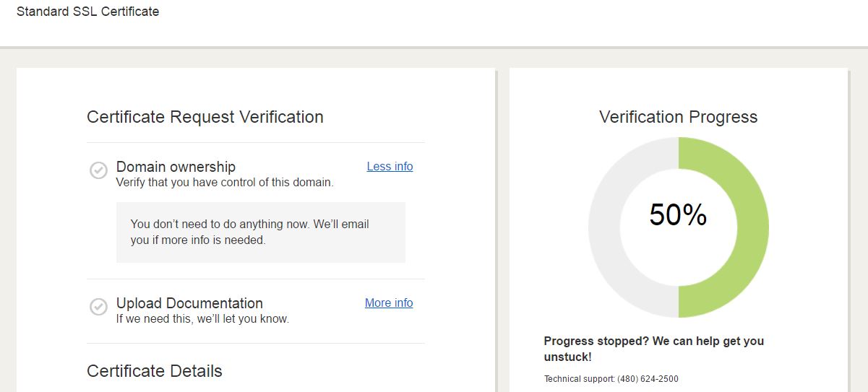
Task: Select the Domain ownership heading
Action: [176, 167]
